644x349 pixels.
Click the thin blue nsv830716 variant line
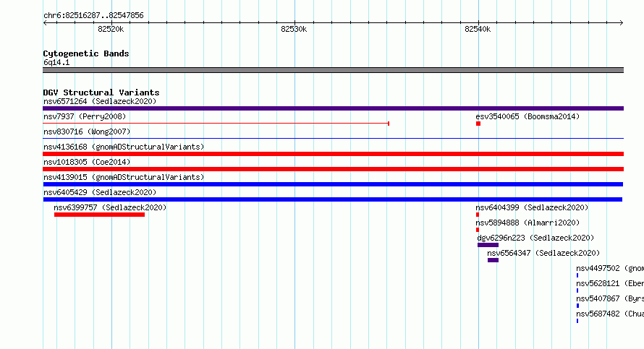click(333, 139)
